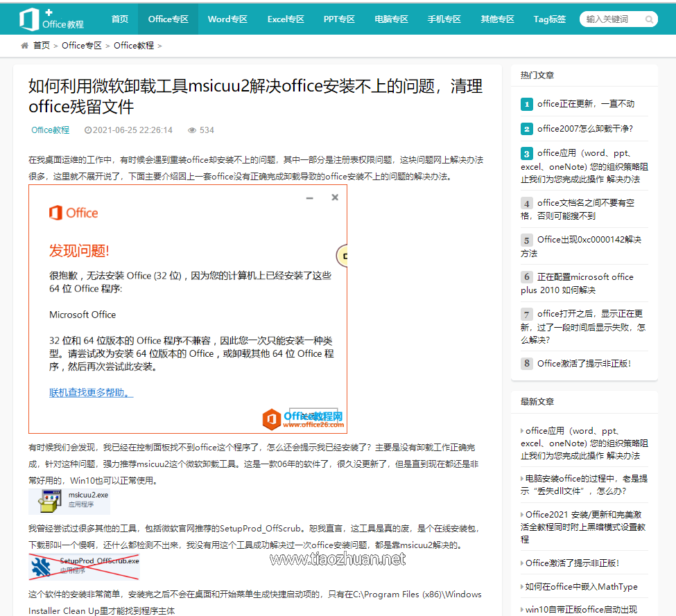
Task: Click the 热门文章 sidebar heading
Action: pos(537,76)
